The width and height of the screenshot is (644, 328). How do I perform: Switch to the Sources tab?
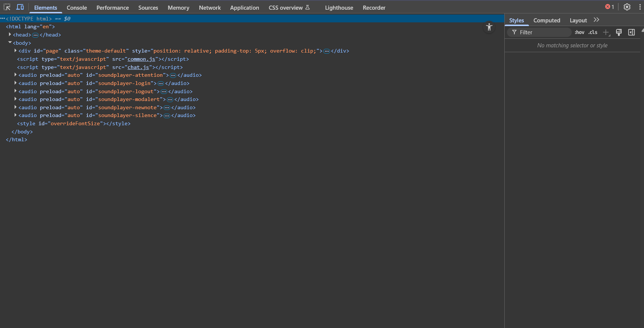tap(148, 7)
